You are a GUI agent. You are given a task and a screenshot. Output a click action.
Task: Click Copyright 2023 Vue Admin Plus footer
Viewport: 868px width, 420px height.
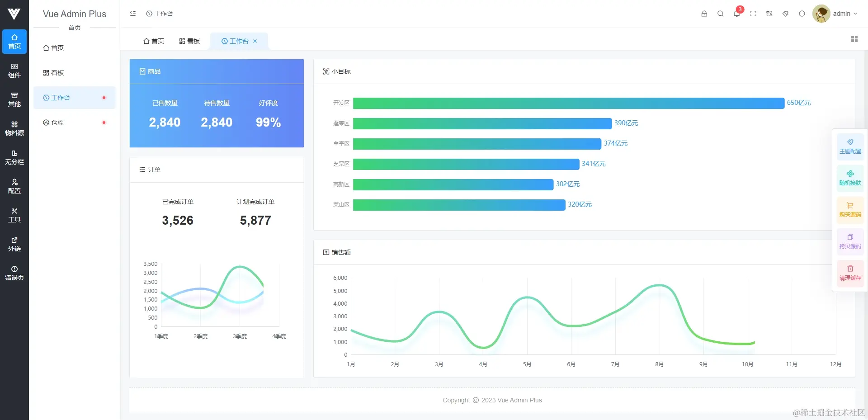[492, 400]
